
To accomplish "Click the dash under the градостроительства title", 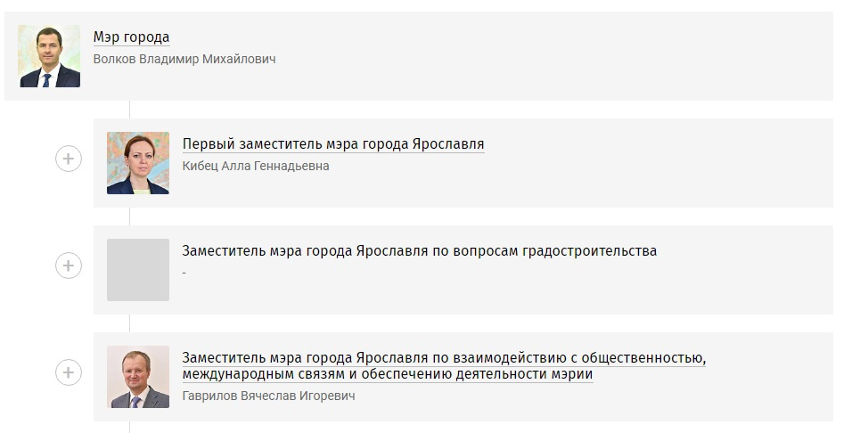I will 184,273.
